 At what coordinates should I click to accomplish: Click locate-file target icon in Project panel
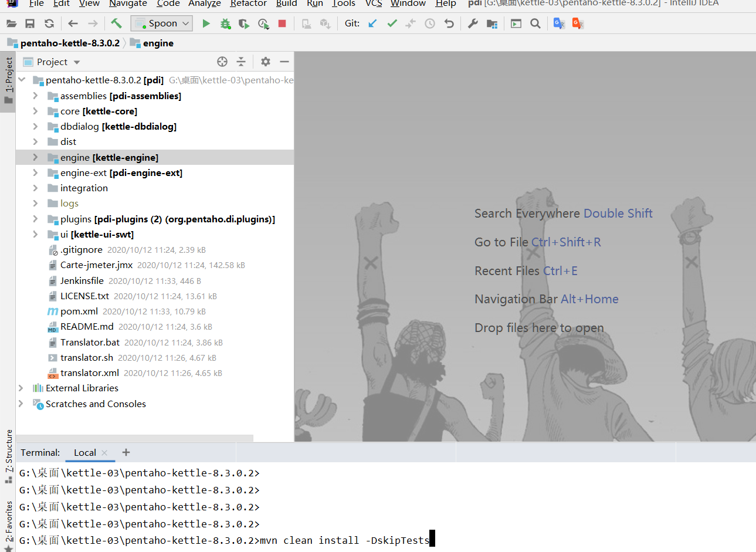pos(222,62)
